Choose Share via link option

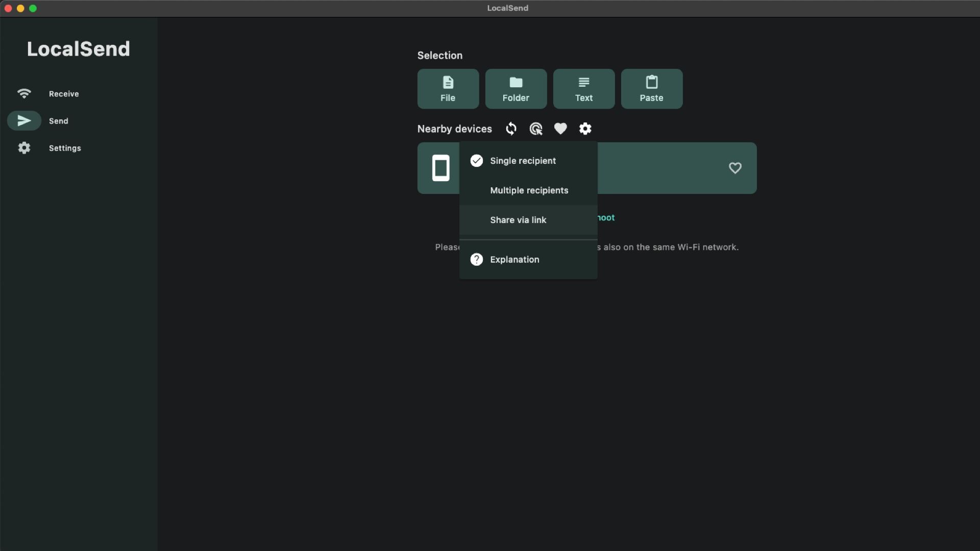[x=528, y=220]
